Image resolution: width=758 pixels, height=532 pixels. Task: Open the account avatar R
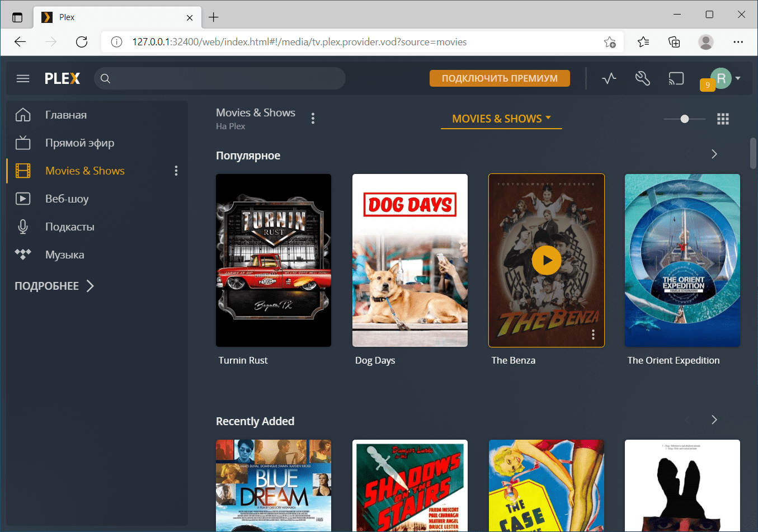coord(721,78)
